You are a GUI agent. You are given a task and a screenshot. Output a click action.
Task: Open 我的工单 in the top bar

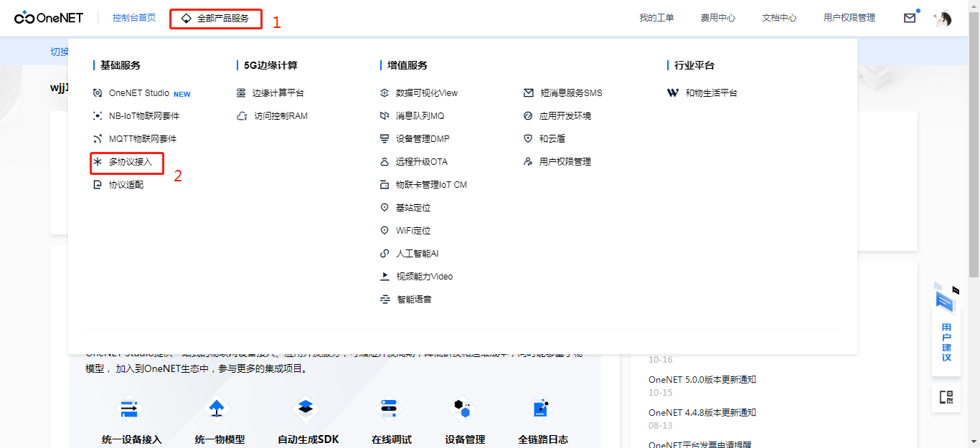pos(656,18)
